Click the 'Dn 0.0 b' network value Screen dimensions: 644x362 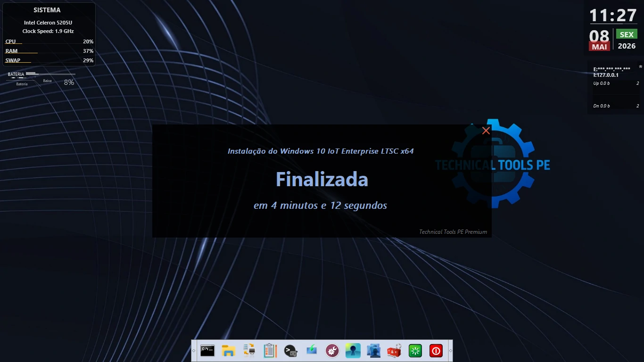pos(602,106)
